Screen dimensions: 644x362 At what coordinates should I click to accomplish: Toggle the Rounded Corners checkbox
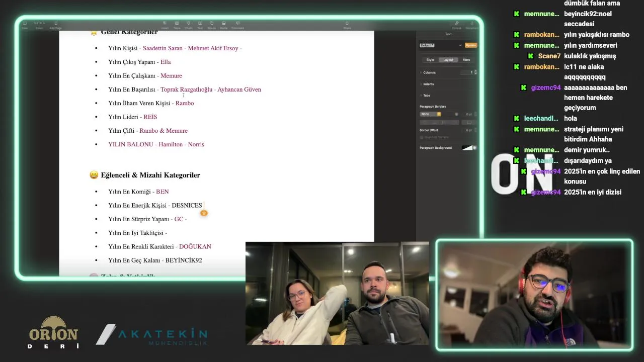[x=422, y=137]
